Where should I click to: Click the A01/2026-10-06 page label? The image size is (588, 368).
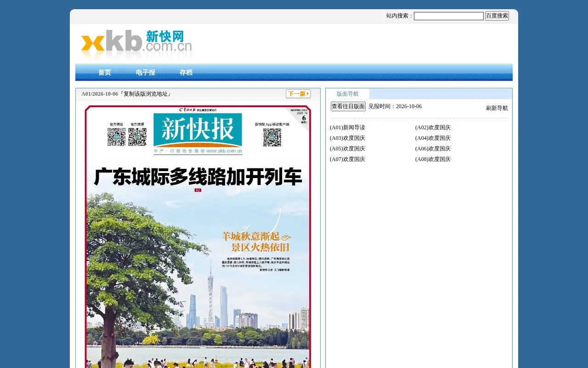[100, 94]
